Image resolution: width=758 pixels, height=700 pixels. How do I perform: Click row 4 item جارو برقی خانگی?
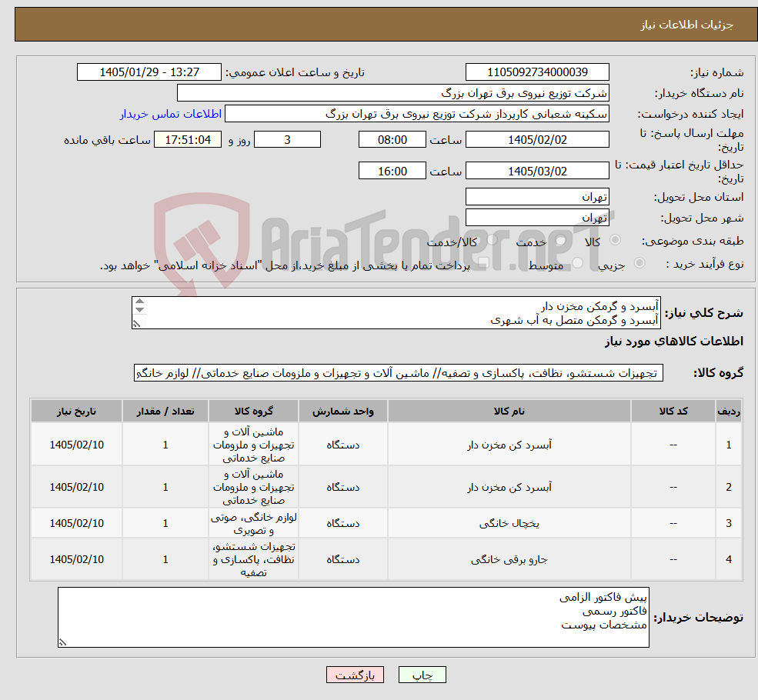[509, 559]
